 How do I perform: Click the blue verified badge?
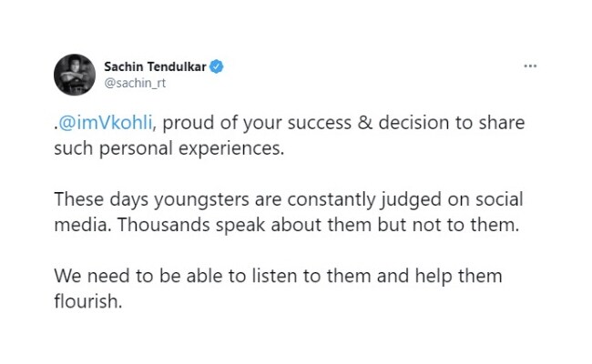coord(217,66)
